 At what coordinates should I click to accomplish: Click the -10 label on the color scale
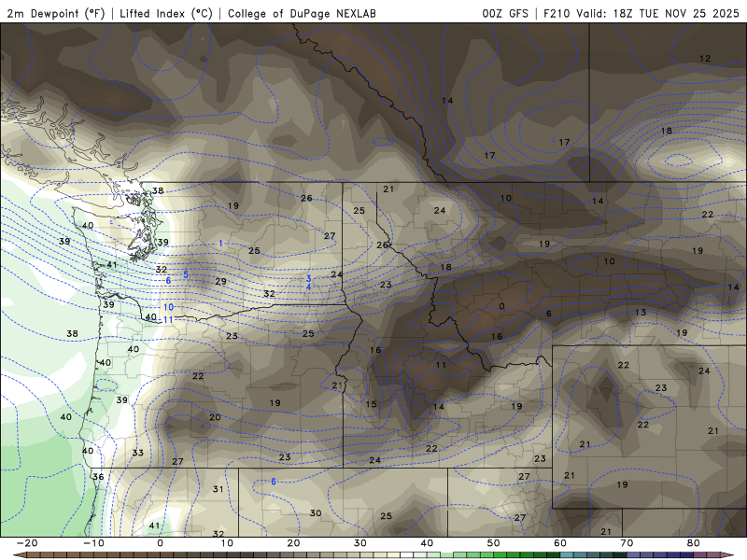93,543
